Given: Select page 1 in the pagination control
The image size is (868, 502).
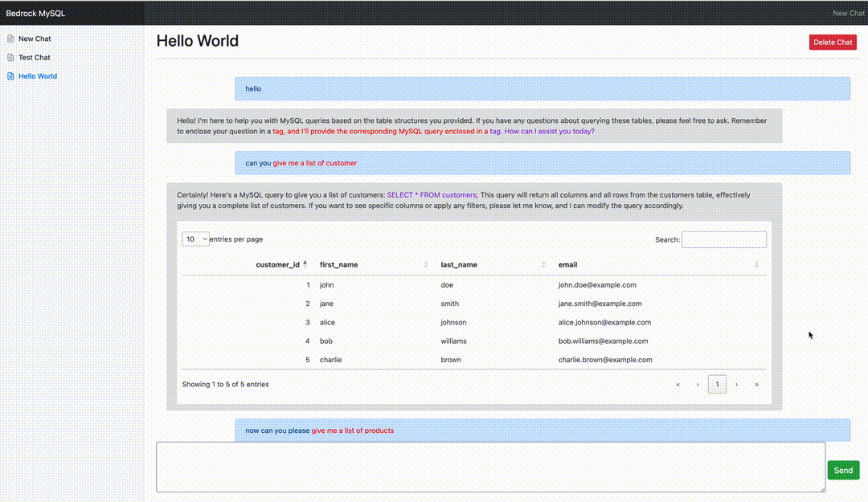Looking at the screenshot, I should (x=717, y=384).
